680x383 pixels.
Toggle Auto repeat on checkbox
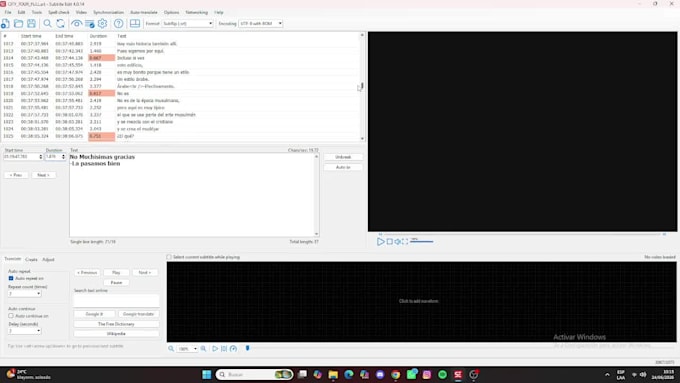tap(11, 278)
